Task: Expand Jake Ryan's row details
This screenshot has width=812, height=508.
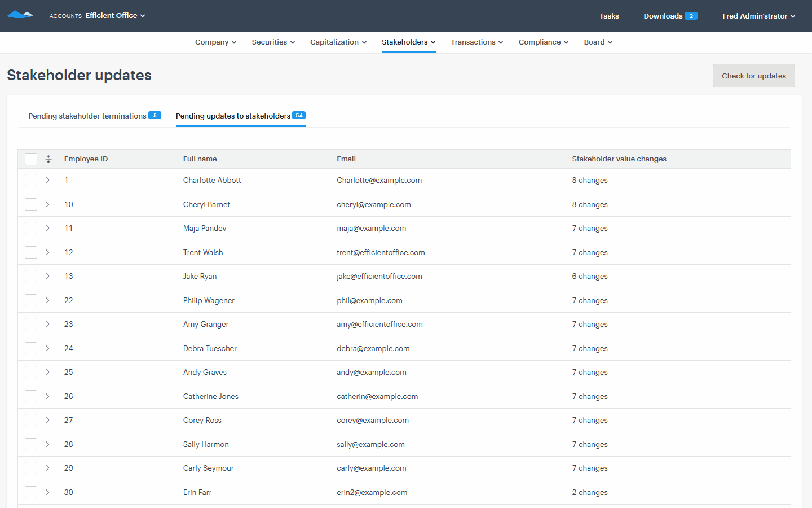Action: [47, 276]
